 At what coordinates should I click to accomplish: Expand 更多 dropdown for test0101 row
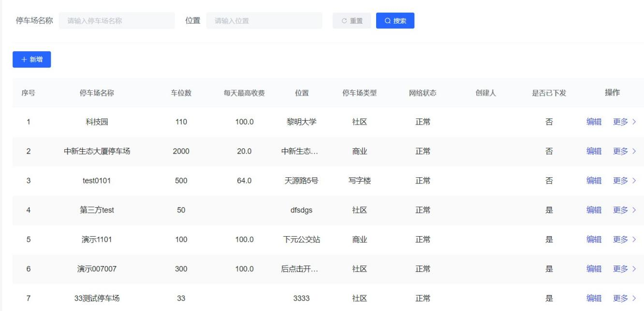click(624, 181)
